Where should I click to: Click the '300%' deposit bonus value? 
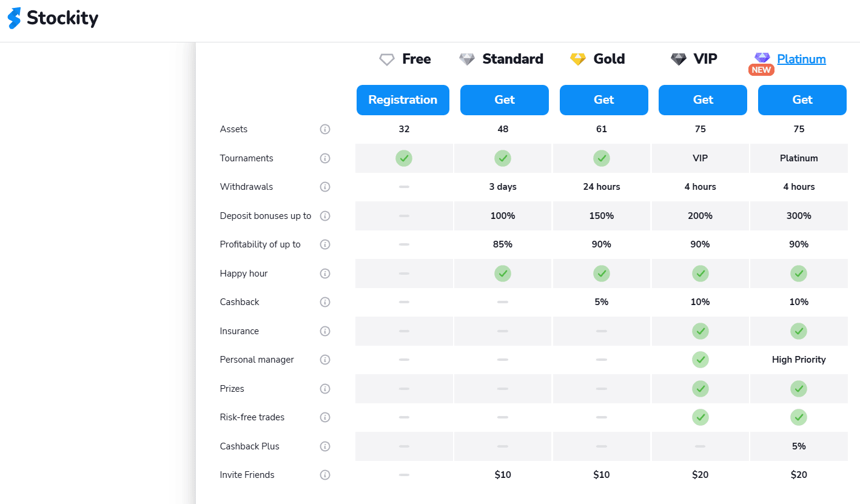point(799,216)
